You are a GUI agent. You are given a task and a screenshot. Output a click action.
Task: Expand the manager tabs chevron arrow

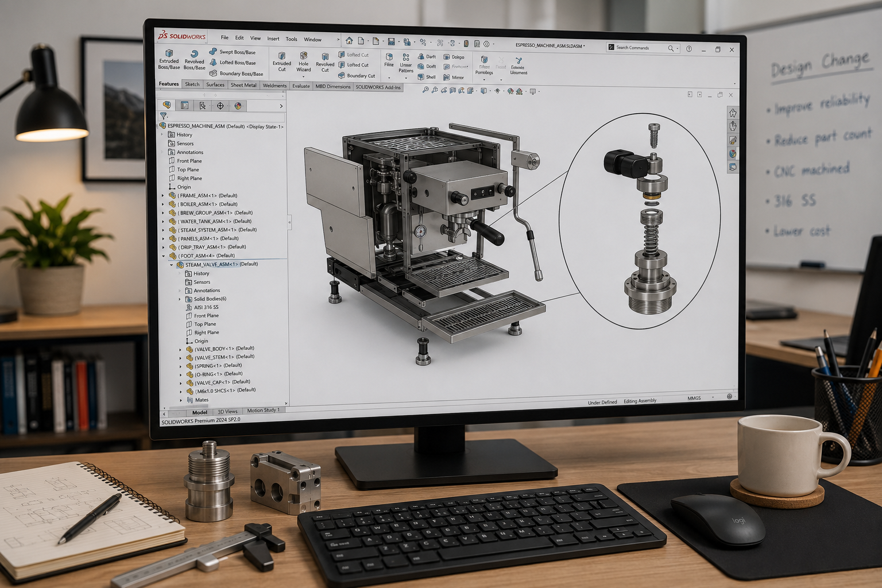click(281, 106)
